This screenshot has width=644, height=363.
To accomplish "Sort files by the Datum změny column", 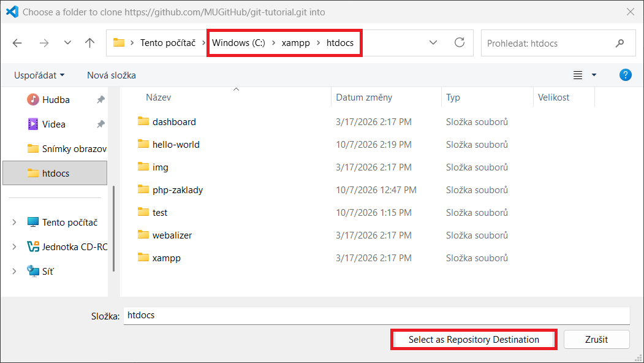I will [364, 97].
